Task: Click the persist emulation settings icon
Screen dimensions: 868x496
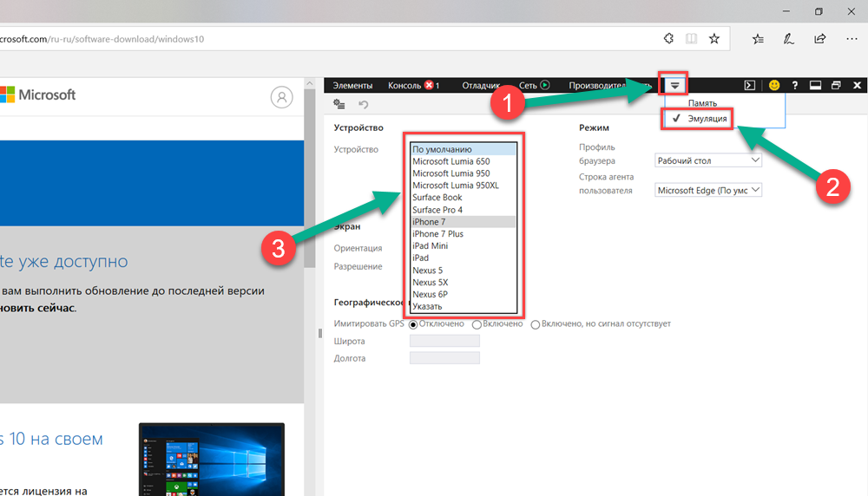Action: coord(339,104)
